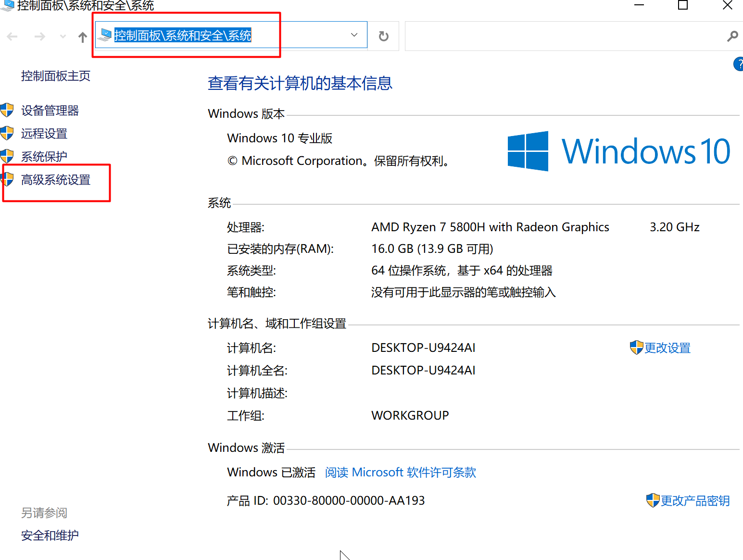
Task: Open 高级系统设置
Action: coord(55,180)
